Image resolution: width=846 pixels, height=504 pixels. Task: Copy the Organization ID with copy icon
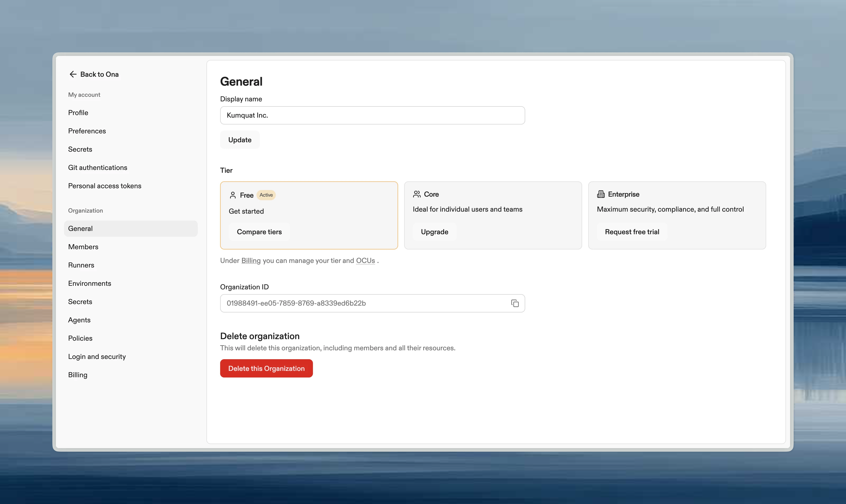point(515,303)
